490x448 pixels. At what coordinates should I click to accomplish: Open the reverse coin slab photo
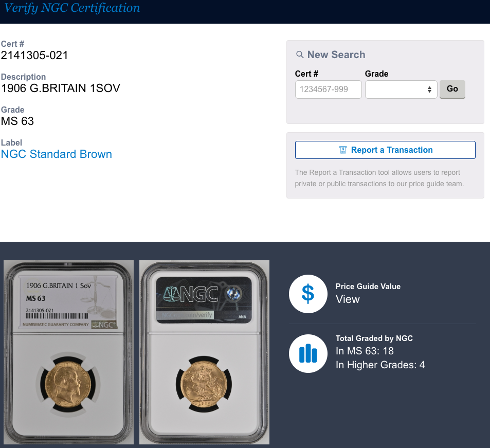[x=204, y=352]
